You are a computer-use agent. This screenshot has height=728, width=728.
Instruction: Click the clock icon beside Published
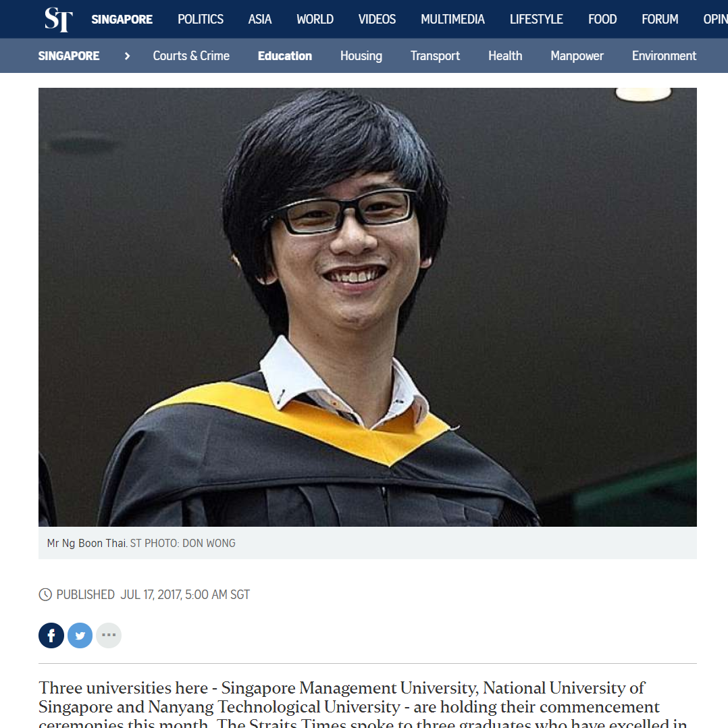45,594
